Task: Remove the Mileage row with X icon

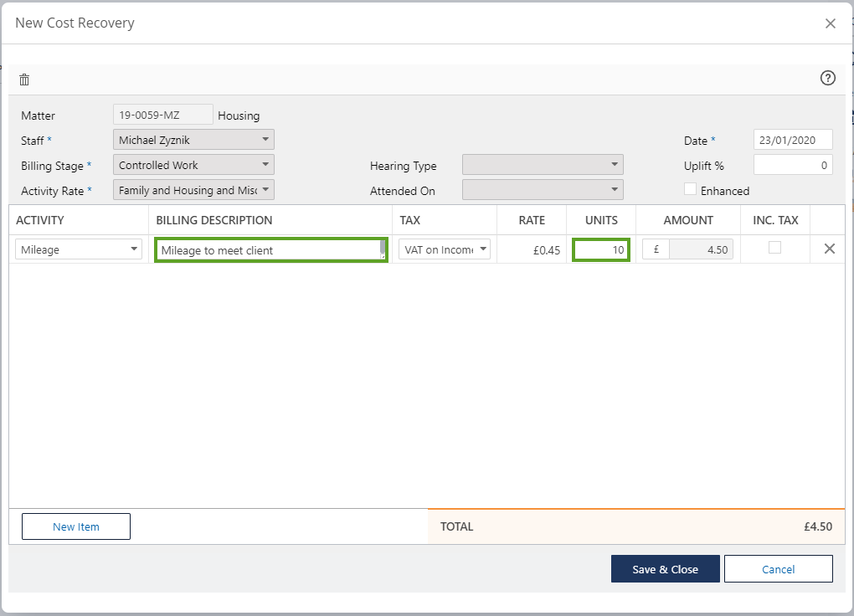Action: coord(829,249)
